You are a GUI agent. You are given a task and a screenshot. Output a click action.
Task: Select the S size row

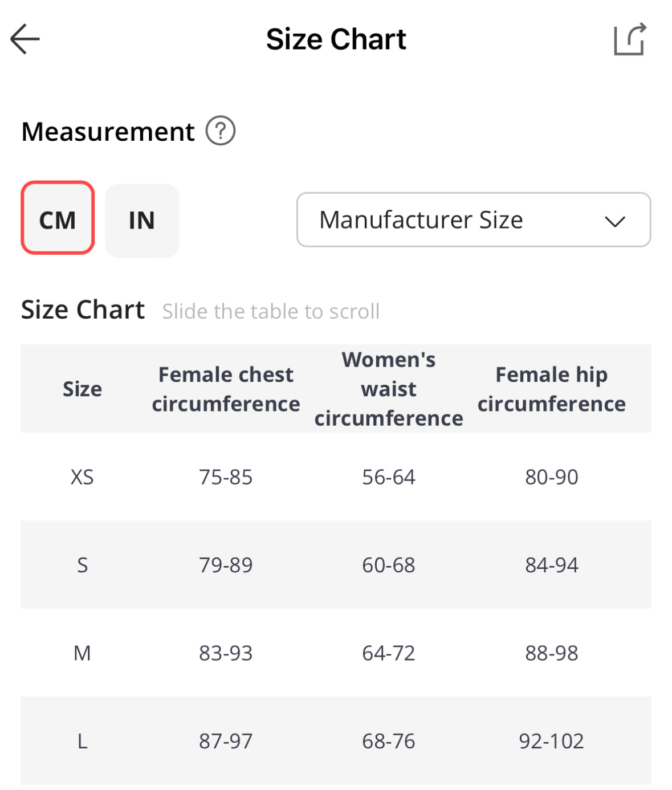[82, 565]
